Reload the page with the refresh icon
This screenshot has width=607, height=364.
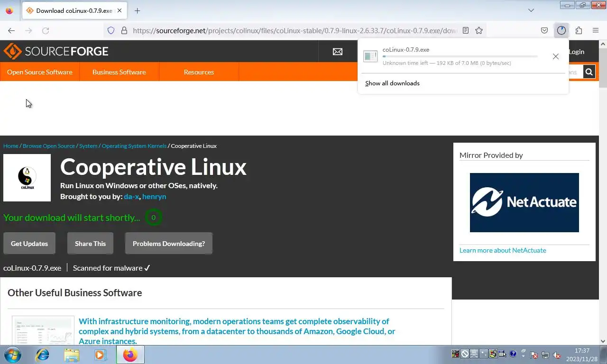pos(46,30)
